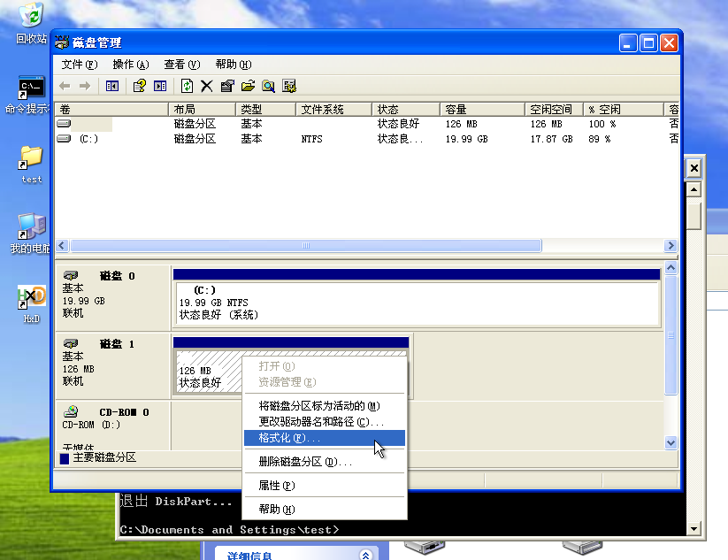Screen dimensions: 728x560
Task: Click the Refresh icon on the toolbar
Action: 187,86
